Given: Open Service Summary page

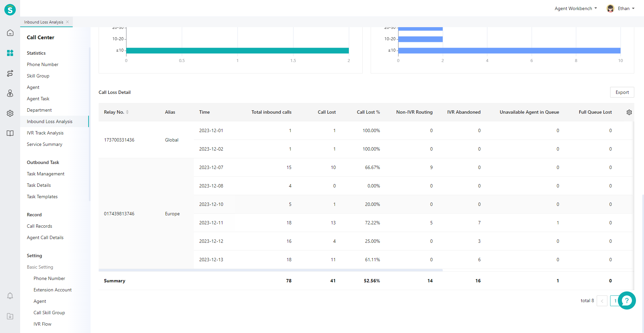Looking at the screenshot, I should 45,144.
